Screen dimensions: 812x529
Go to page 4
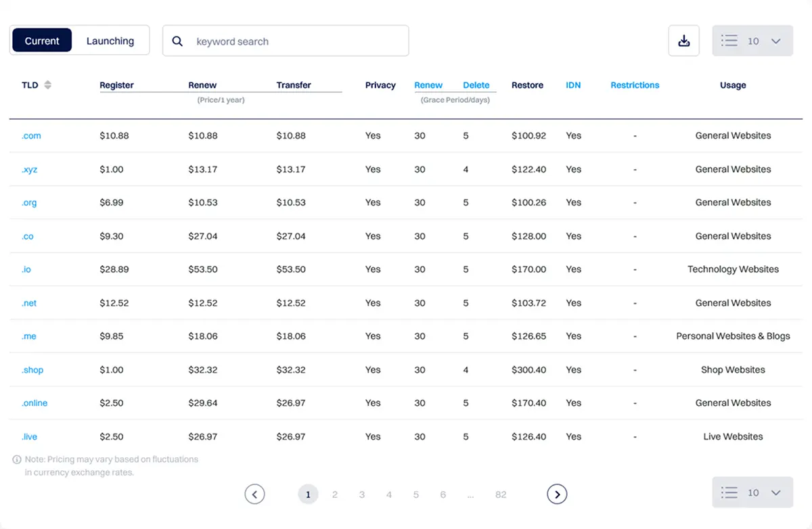(x=389, y=495)
